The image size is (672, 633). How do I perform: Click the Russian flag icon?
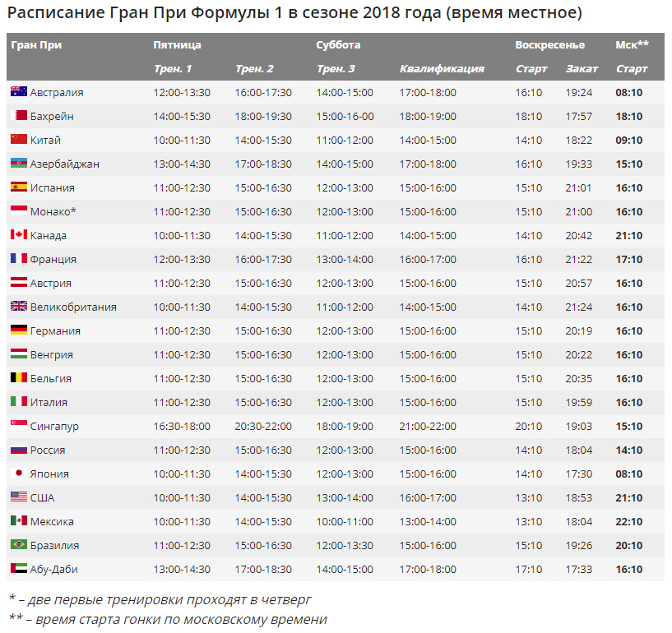click(19, 449)
